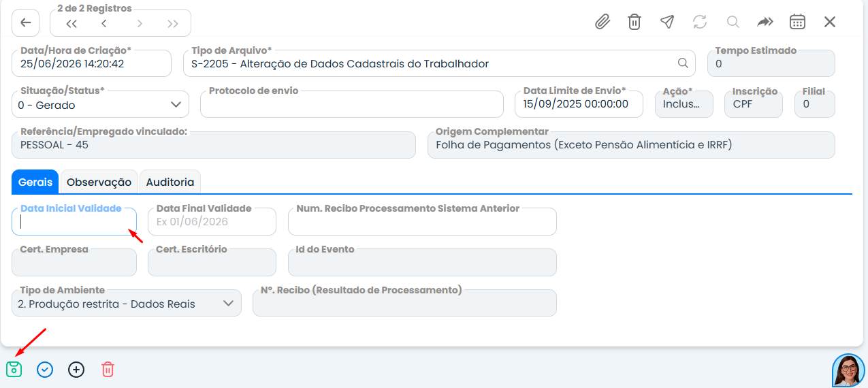Go to next record chevron
The image size is (868, 388).
pos(140,23)
